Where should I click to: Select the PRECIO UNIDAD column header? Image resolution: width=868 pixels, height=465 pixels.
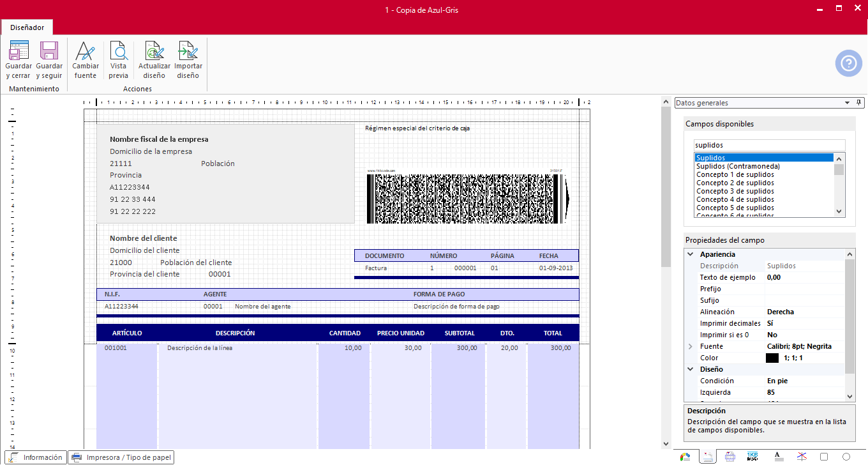pos(401,333)
